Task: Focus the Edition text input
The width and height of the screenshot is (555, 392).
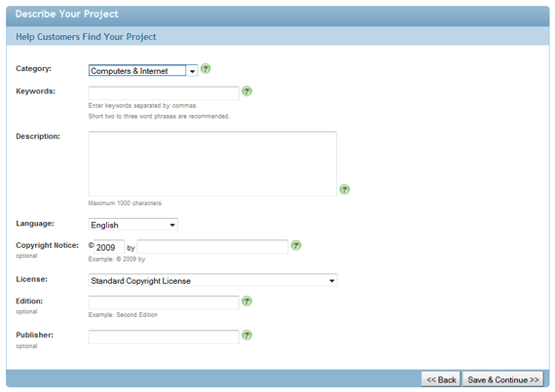Action: coord(164,303)
